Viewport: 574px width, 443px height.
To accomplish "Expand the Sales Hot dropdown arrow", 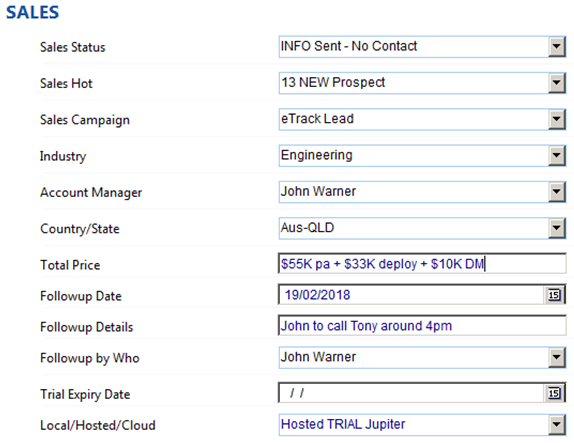I will [x=557, y=83].
